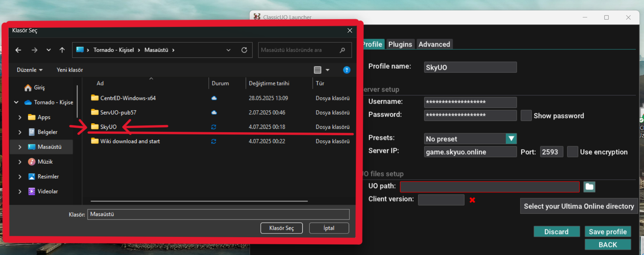Viewport: 644px width, 255px height.
Task: Go back in the folder picker dialog
Action: [18, 50]
